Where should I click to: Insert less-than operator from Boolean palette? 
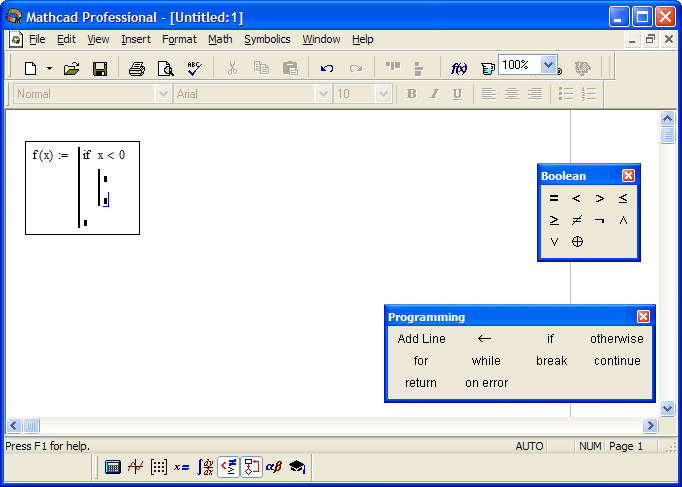[576, 198]
